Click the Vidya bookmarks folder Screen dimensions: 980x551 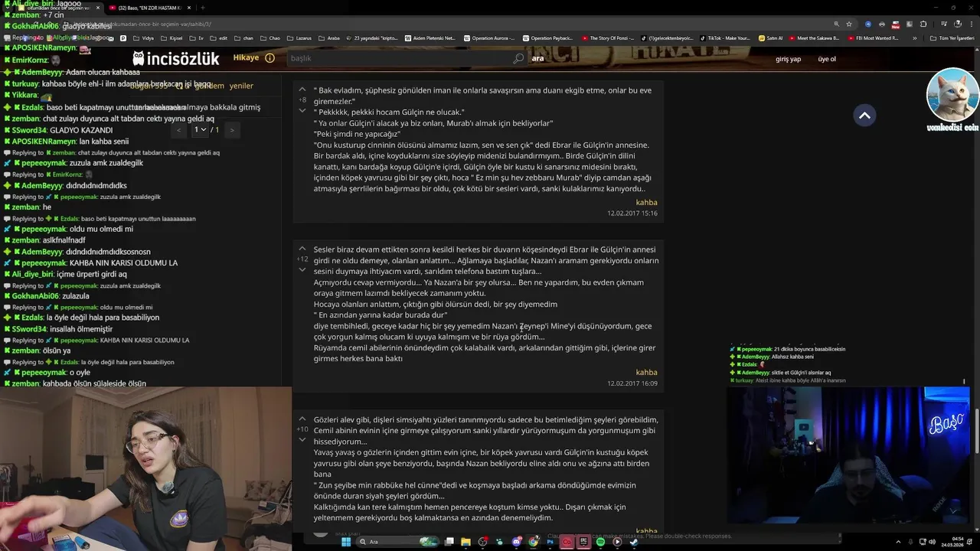[x=144, y=37]
